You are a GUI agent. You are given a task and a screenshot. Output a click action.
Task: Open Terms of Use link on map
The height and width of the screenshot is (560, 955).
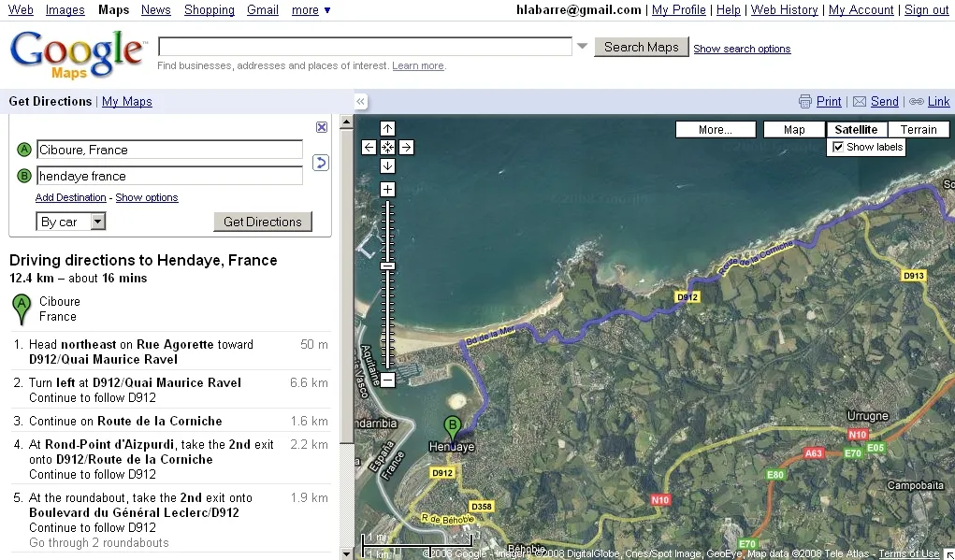pyautogui.click(x=909, y=553)
